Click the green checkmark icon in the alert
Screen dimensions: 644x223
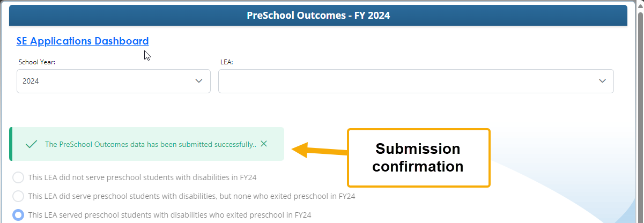pos(31,144)
